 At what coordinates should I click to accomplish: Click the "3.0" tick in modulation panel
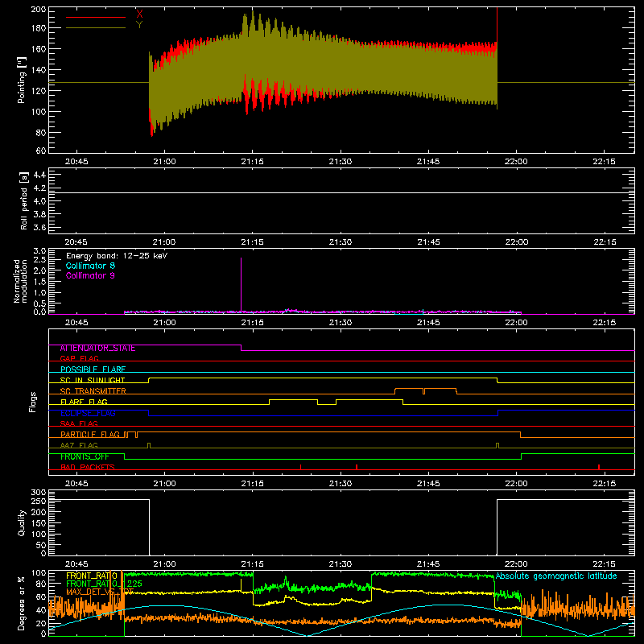pos(39,251)
